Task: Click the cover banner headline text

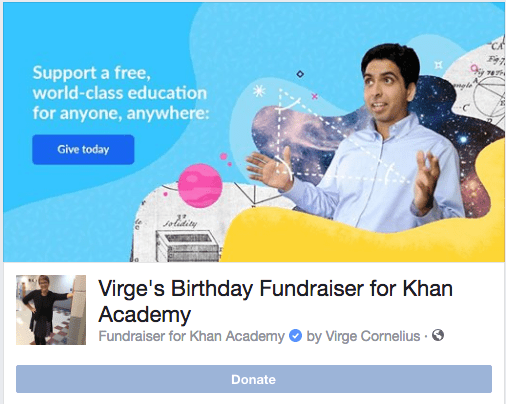Action: click(x=121, y=93)
